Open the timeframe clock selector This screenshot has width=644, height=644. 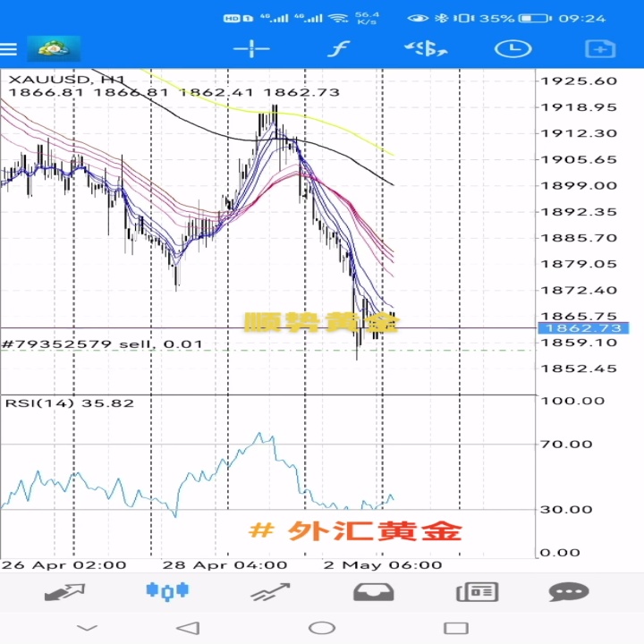(x=513, y=49)
